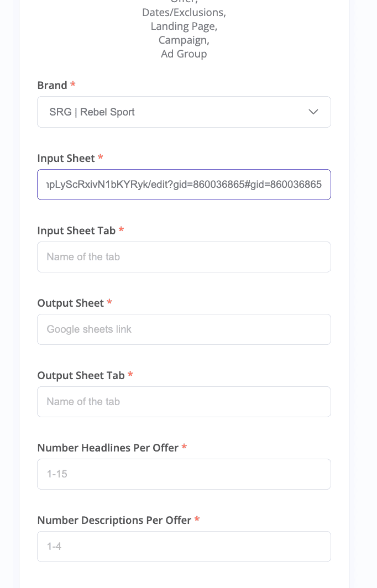Click the 'Ad Group' text line
Viewport: 377px width, 588px height.
click(184, 54)
